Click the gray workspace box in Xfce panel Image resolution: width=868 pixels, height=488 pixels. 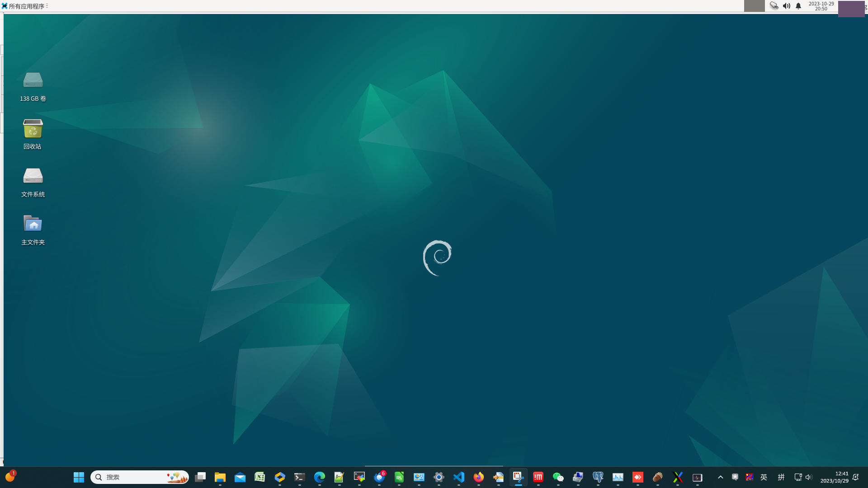[754, 6]
